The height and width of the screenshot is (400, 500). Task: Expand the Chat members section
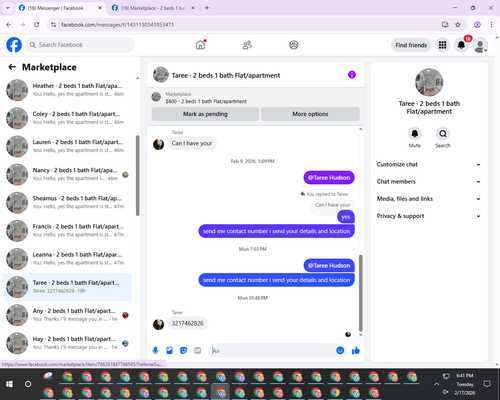pyautogui.click(x=429, y=182)
